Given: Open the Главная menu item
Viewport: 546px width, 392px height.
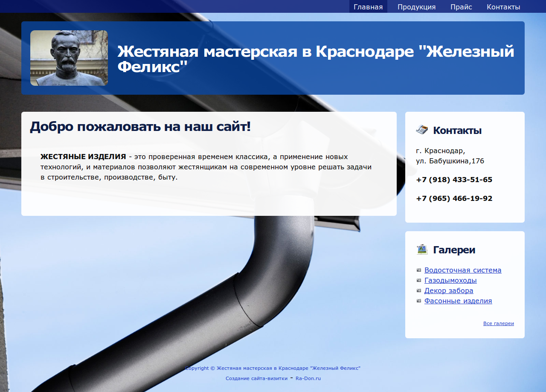Looking at the screenshot, I should coord(368,7).
